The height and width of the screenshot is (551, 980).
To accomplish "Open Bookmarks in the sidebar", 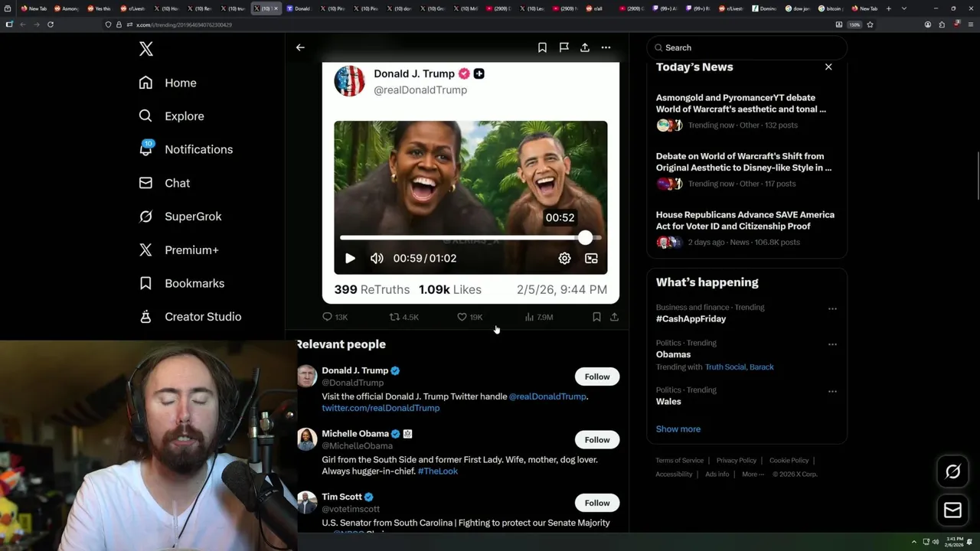I will [x=181, y=283].
